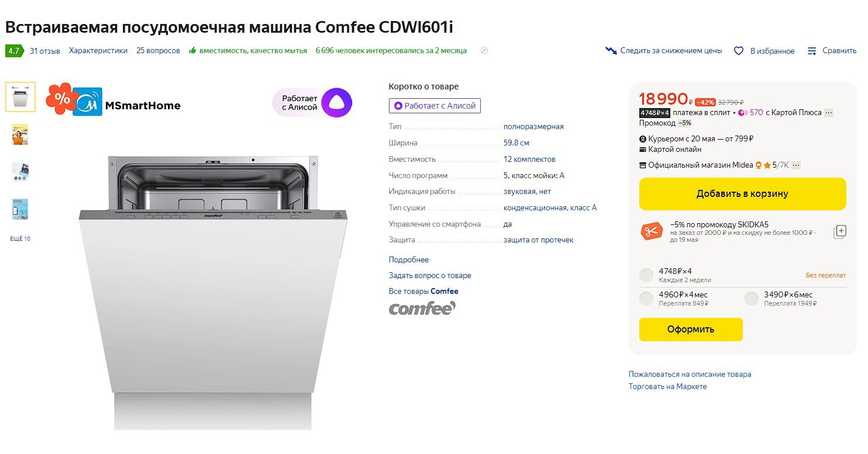Open the 31 отзыв reviews section
The image size is (868, 454).
pyautogui.click(x=45, y=51)
